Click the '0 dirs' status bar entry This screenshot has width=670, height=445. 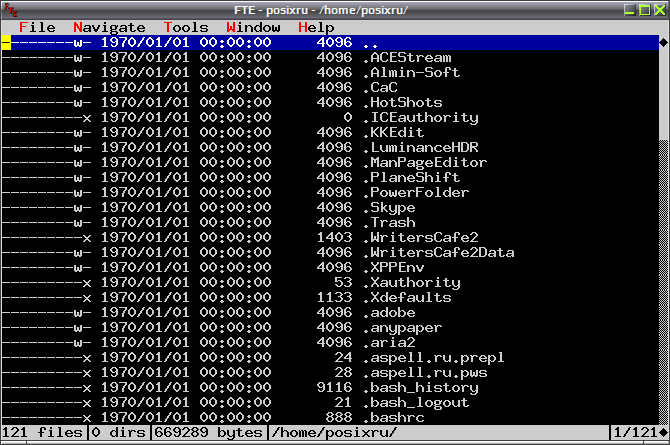coord(118,432)
